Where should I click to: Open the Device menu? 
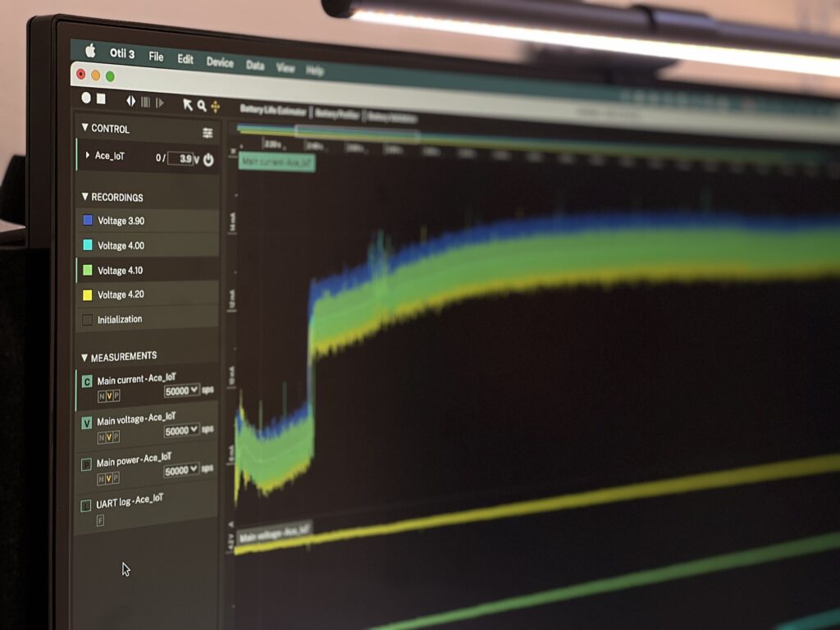click(220, 62)
